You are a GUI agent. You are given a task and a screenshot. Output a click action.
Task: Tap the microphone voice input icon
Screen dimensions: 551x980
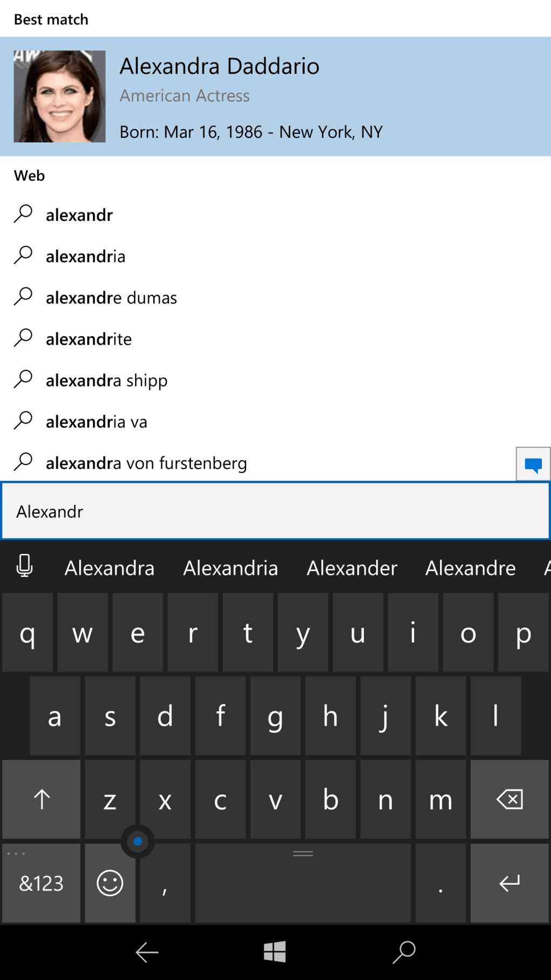click(24, 567)
